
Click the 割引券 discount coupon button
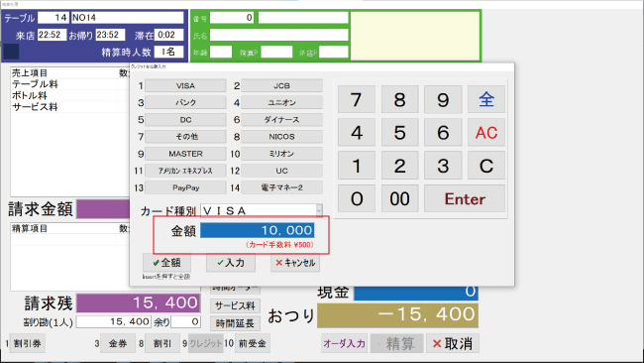point(27,343)
